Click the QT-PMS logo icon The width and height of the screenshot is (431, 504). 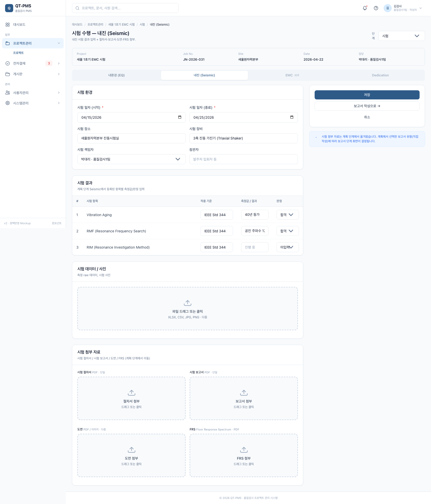(9, 8)
